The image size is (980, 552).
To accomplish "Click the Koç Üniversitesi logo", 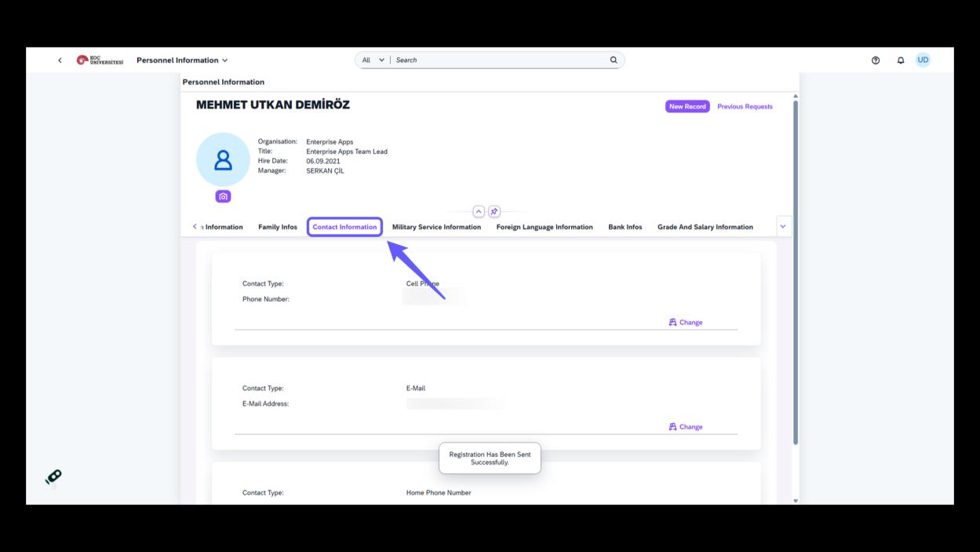I will 100,60.
